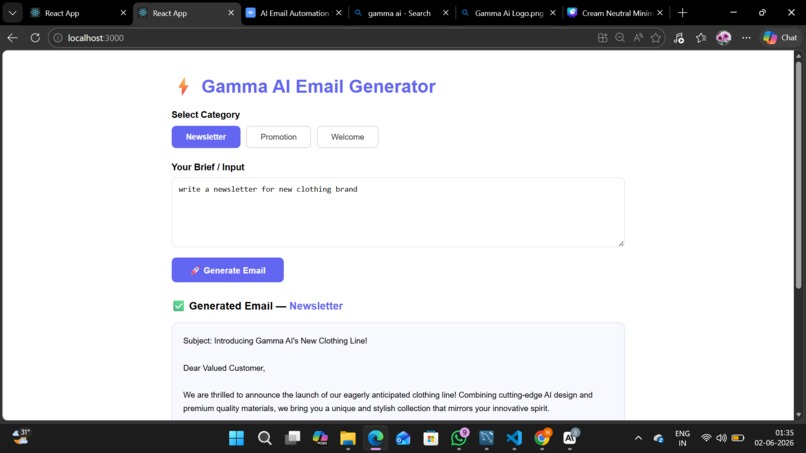Screen dimensions: 806x453
Task: Open Task View from taskbar
Action: pyautogui.click(x=292, y=438)
